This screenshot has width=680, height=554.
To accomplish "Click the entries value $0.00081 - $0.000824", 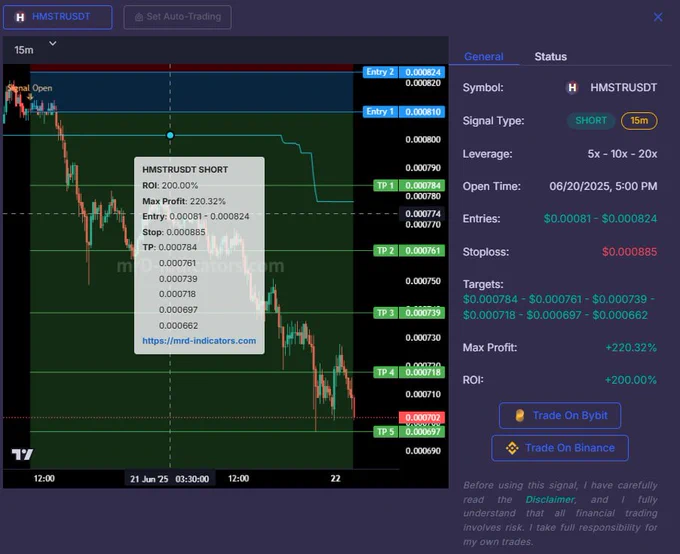I will click(x=600, y=219).
